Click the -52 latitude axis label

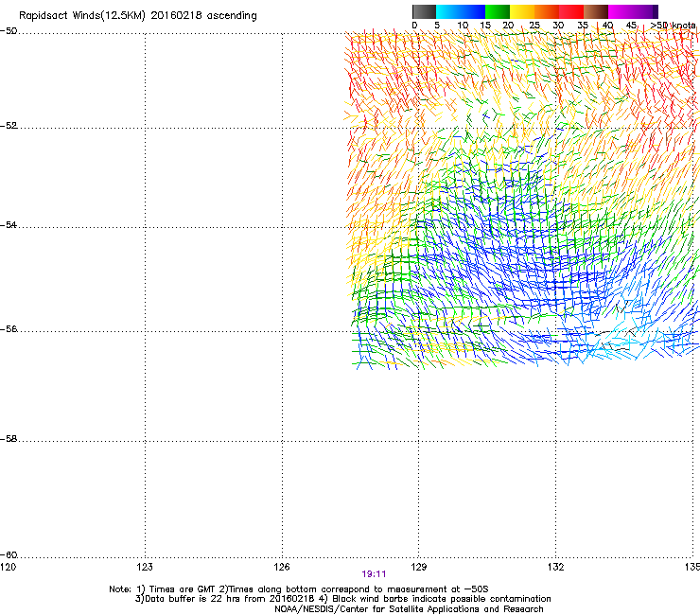(9, 126)
